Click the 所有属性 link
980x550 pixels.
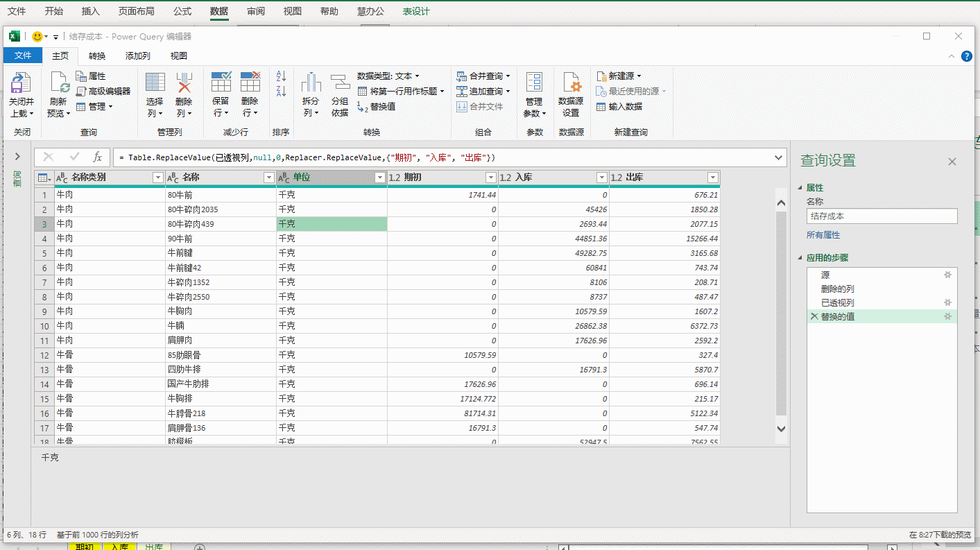click(x=823, y=236)
